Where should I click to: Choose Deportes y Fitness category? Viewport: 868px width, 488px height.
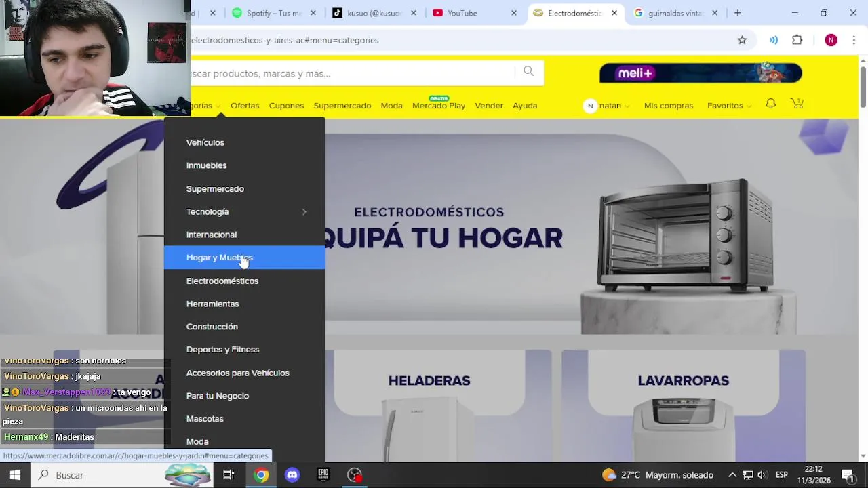click(222, 350)
